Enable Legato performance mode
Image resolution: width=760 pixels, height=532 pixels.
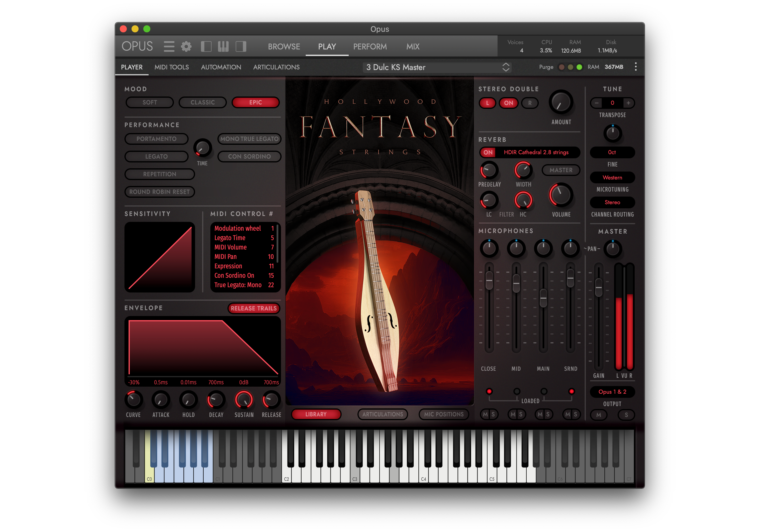click(x=156, y=157)
